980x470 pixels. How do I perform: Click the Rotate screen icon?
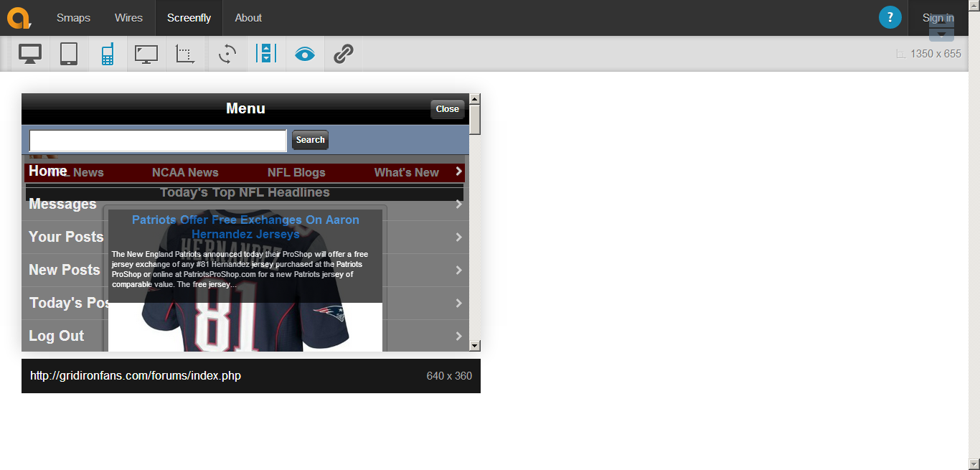(x=227, y=54)
